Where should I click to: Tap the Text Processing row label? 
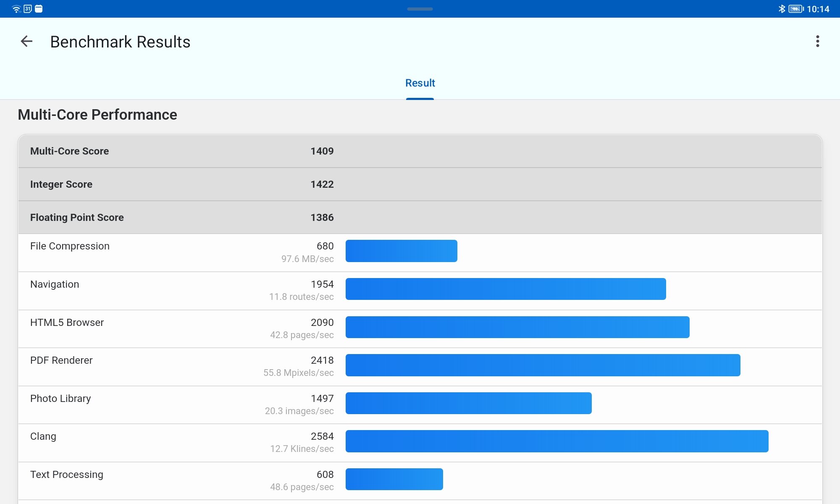(x=66, y=475)
